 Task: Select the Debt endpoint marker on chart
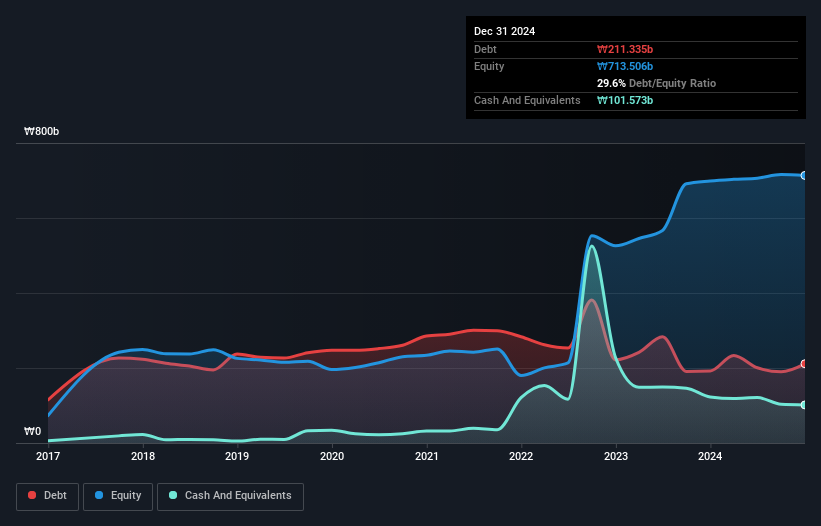(x=804, y=364)
